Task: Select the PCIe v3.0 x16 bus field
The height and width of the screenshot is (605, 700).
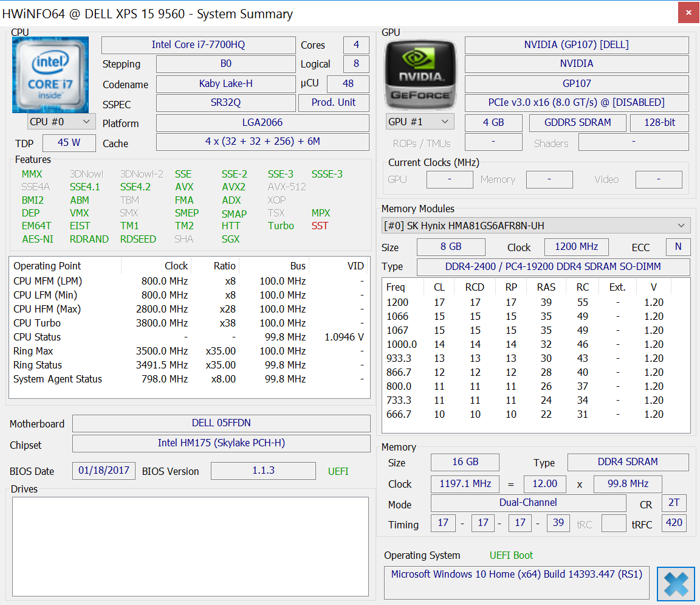Action: pos(576,102)
